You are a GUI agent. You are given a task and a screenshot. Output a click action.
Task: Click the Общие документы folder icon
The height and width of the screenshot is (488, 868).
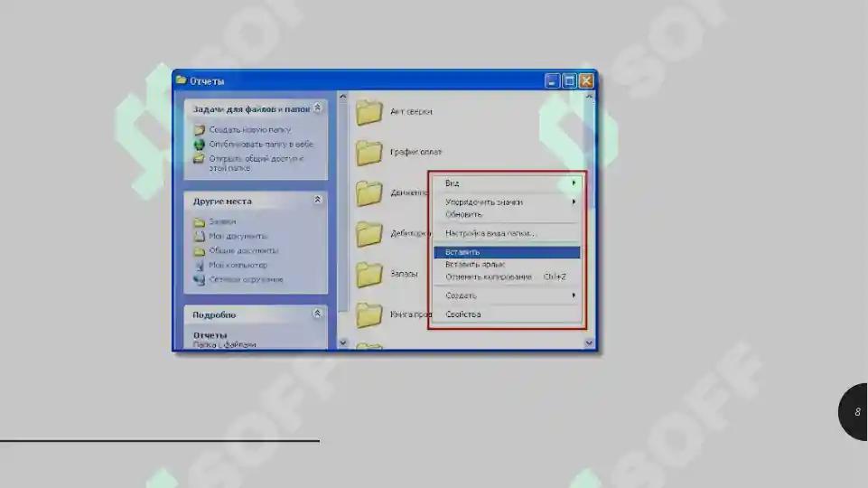click(x=200, y=251)
